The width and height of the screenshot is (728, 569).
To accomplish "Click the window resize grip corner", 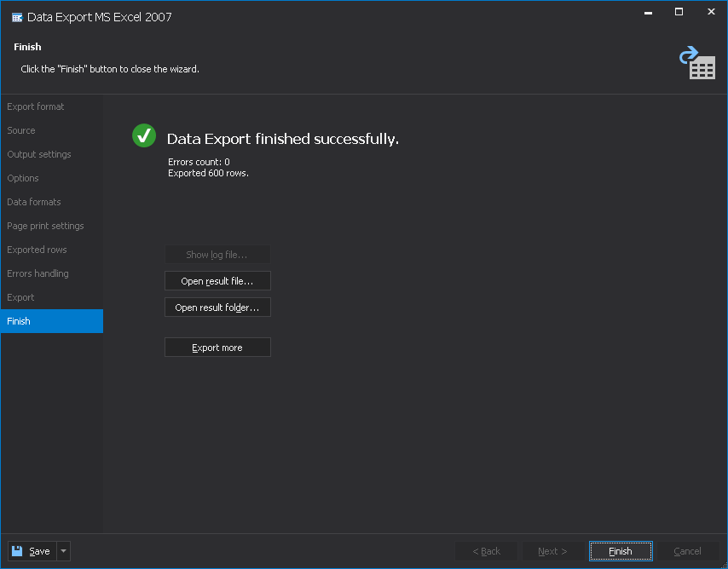I will point(724,565).
